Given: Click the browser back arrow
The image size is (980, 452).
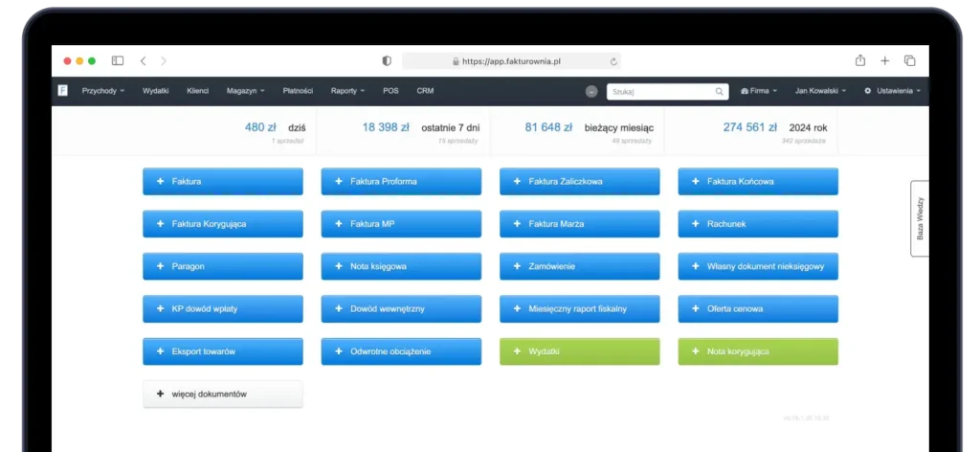Looking at the screenshot, I should click(144, 60).
